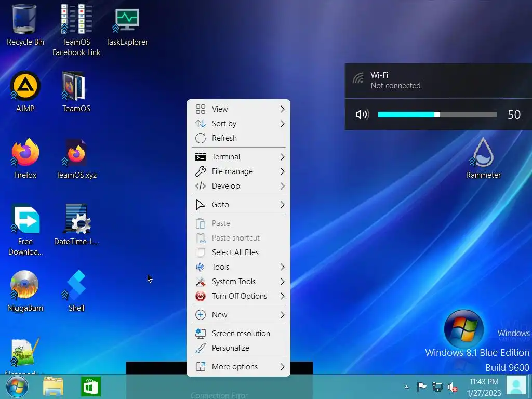This screenshot has height=399, width=532.
Task: Choose Select All Files menu entry
Action: point(238,252)
